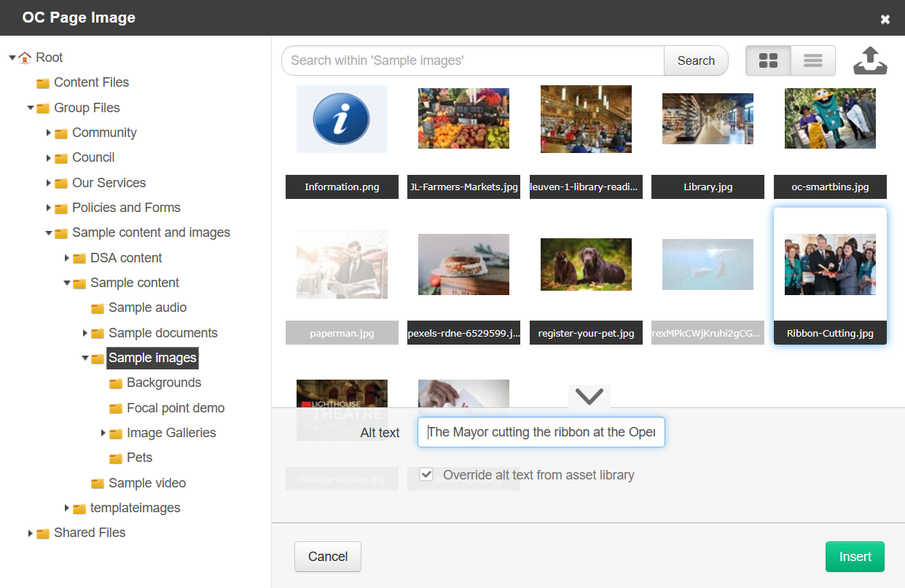Click the Sample audio folder icon

pyautogui.click(x=98, y=307)
